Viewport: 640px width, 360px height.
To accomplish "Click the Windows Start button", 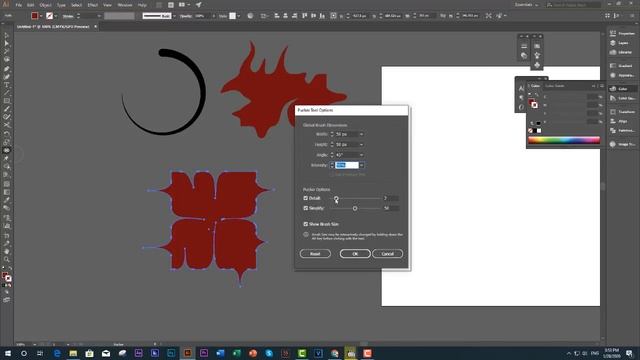I will coord(7,353).
